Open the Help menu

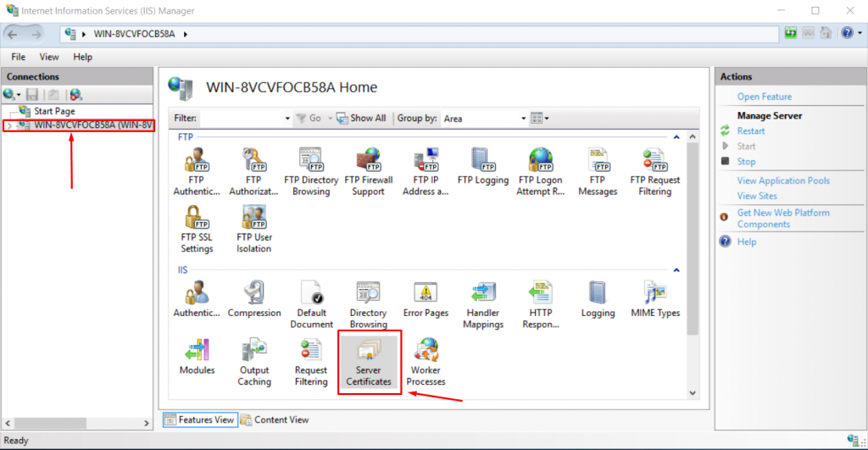pyautogui.click(x=82, y=57)
